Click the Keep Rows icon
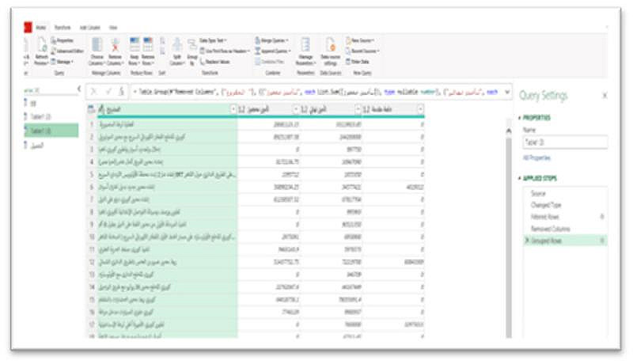Screen dimensions: 633x364 pos(135,45)
